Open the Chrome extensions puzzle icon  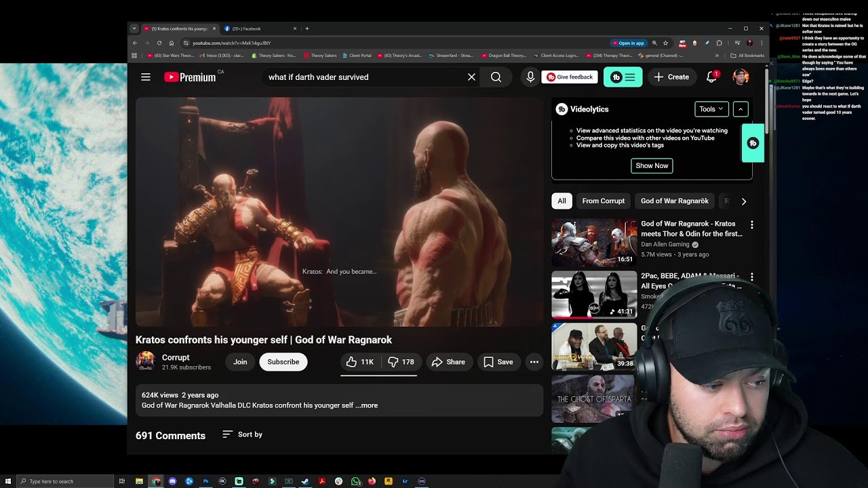click(x=719, y=43)
